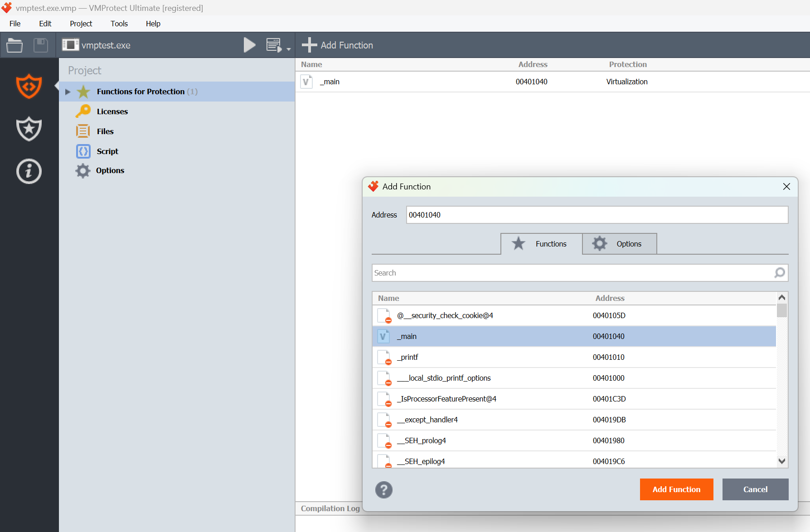Click the help question mark icon
The width and height of the screenshot is (810, 532).
point(384,490)
